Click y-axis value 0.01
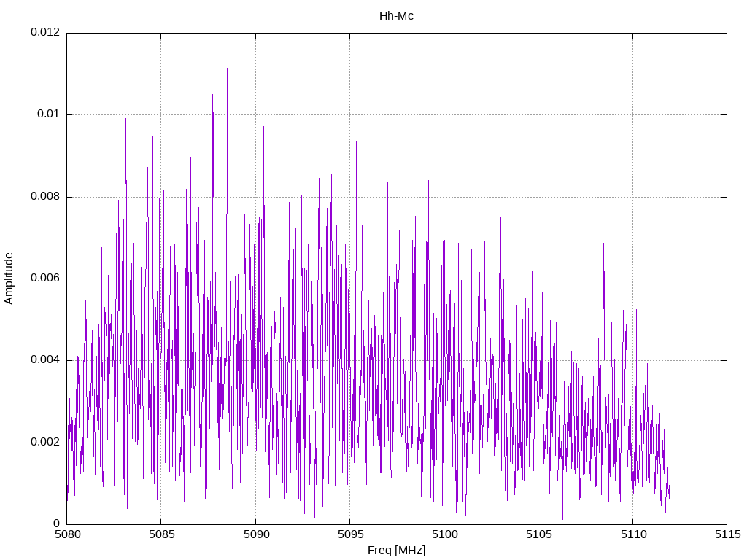This screenshot has width=747, height=560. 49,114
